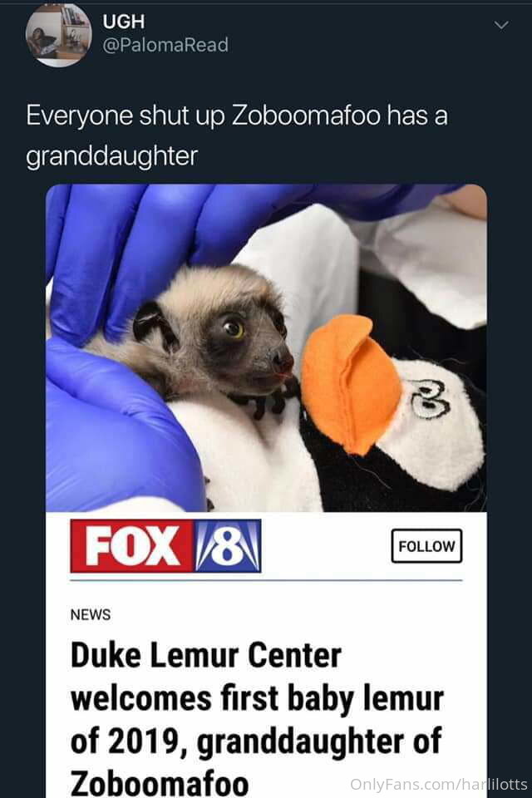Open the NEWS category label
This screenshot has width=532, height=798.
[x=90, y=615]
